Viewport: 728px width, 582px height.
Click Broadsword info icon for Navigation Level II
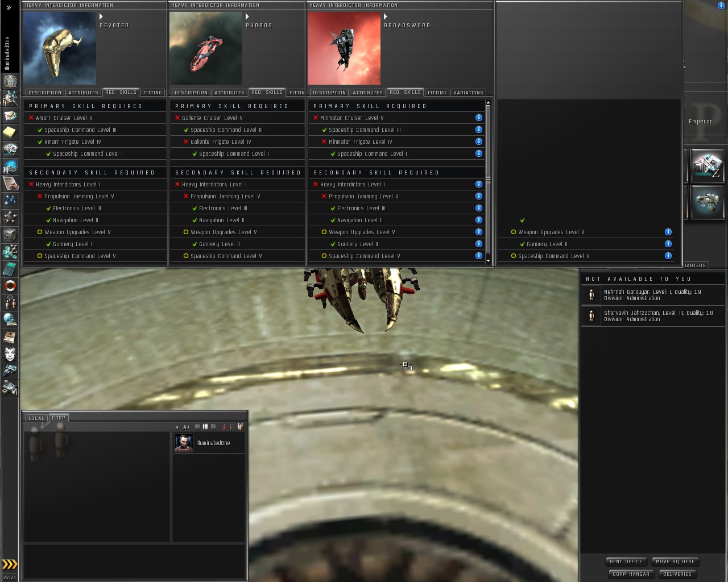coord(479,220)
